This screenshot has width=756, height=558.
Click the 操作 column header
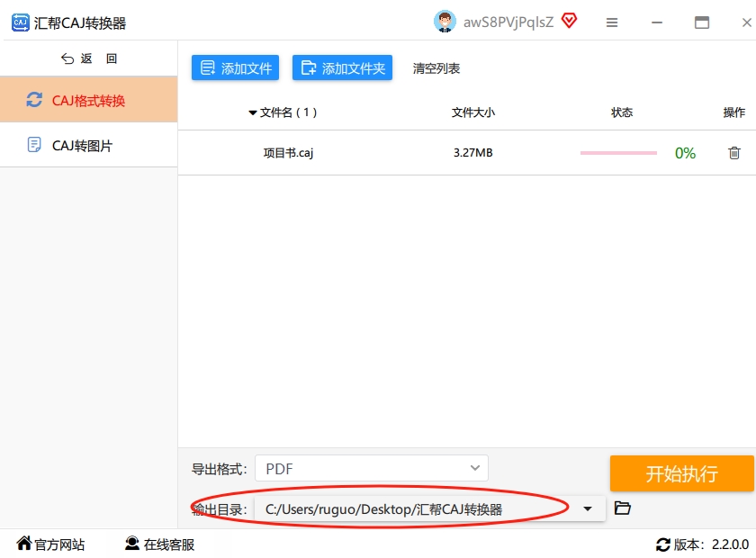(x=733, y=112)
